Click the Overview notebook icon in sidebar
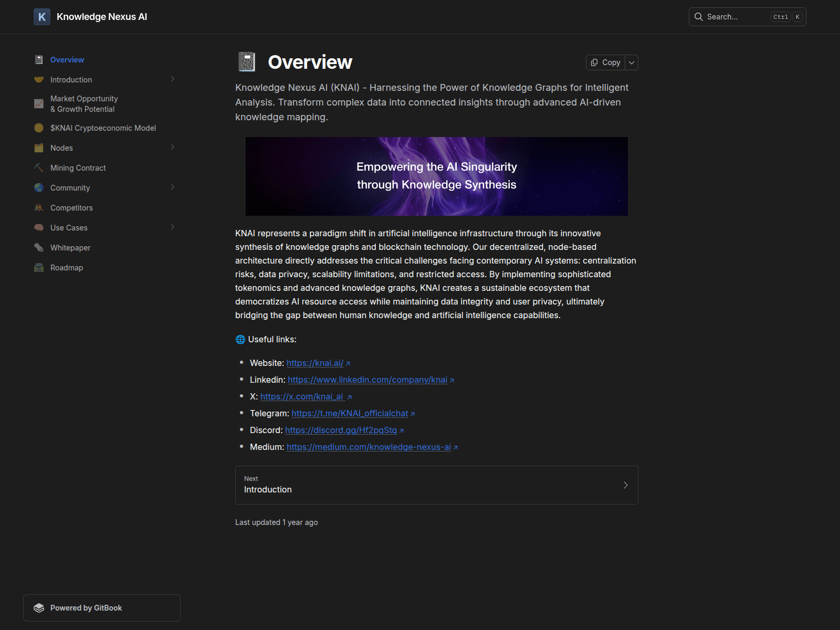 [39, 60]
